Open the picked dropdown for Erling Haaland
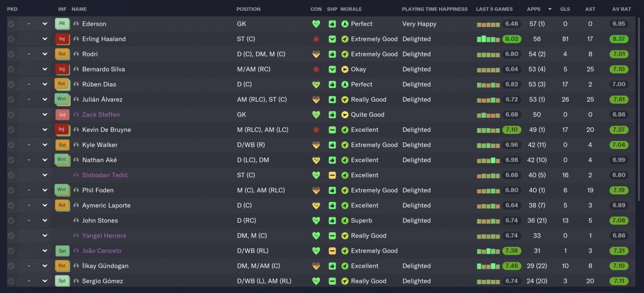This screenshot has height=293, width=644. pyautogui.click(x=45, y=39)
